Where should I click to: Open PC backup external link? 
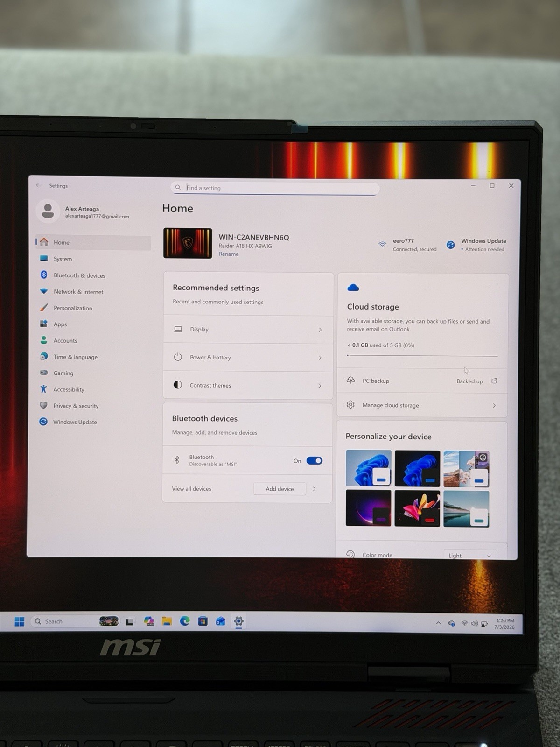pyautogui.click(x=494, y=381)
